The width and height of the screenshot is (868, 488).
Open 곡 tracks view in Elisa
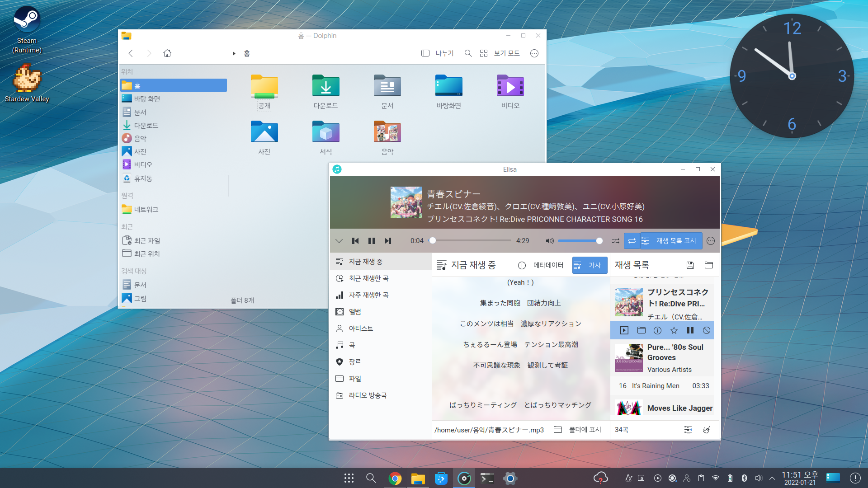[x=381, y=345]
